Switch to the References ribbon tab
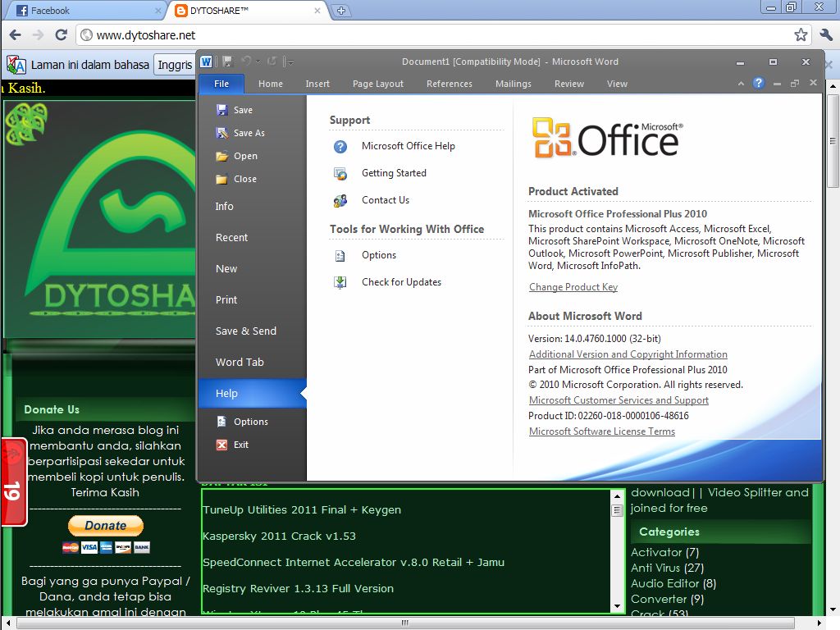The image size is (840, 630). [450, 84]
